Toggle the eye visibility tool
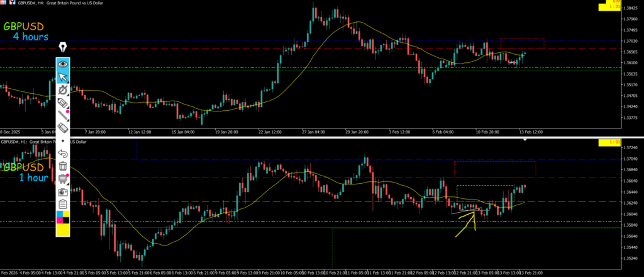The height and width of the screenshot is (277, 644). tap(63, 64)
